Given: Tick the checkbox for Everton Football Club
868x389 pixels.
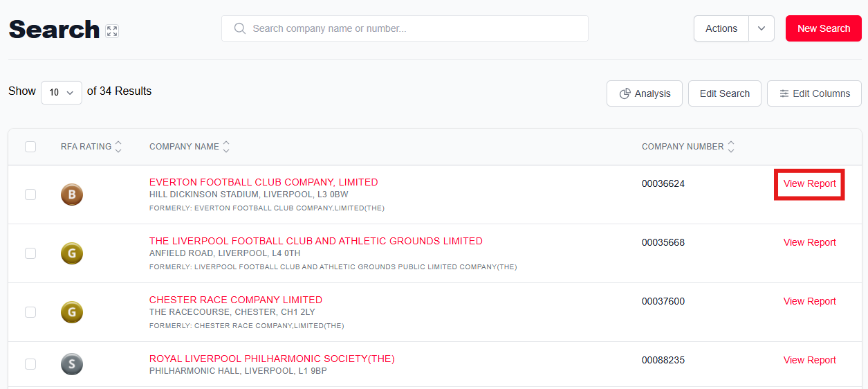Looking at the screenshot, I should click(x=30, y=194).
